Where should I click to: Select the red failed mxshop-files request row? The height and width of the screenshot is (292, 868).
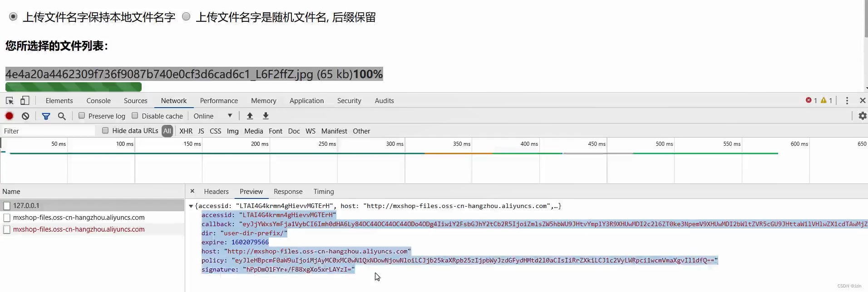pos(92,229)
